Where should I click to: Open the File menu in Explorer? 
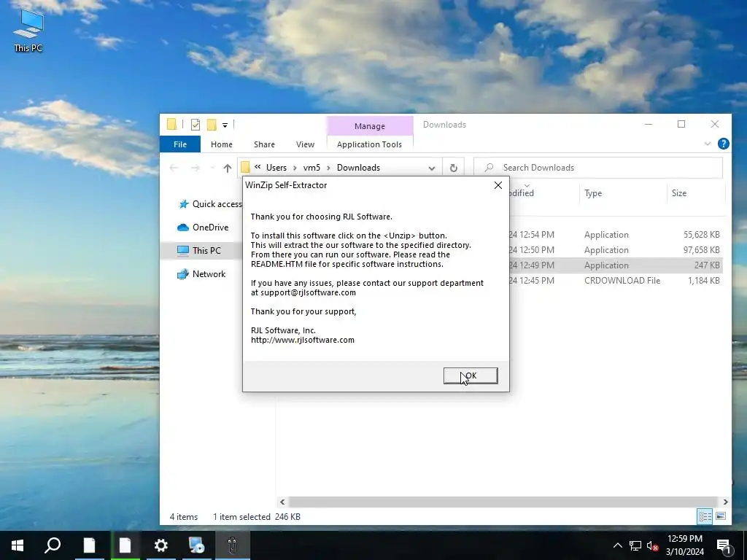click(x=180, y=144)
